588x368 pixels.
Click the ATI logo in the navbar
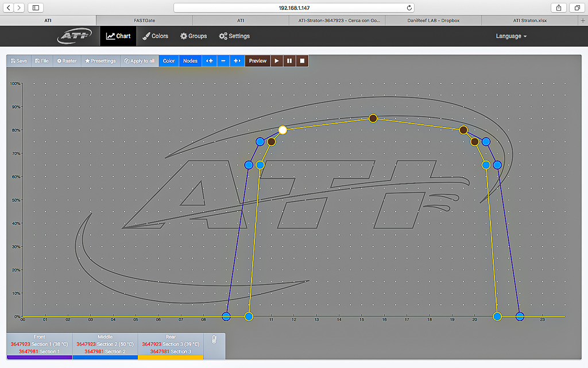(x=74, y=36)
